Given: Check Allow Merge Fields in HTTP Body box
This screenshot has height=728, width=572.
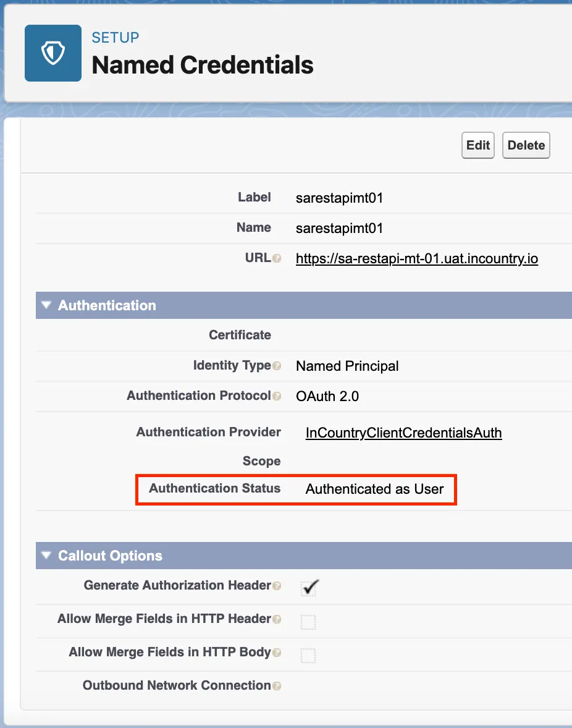Looking at the screenshot, I should point(308,655).
